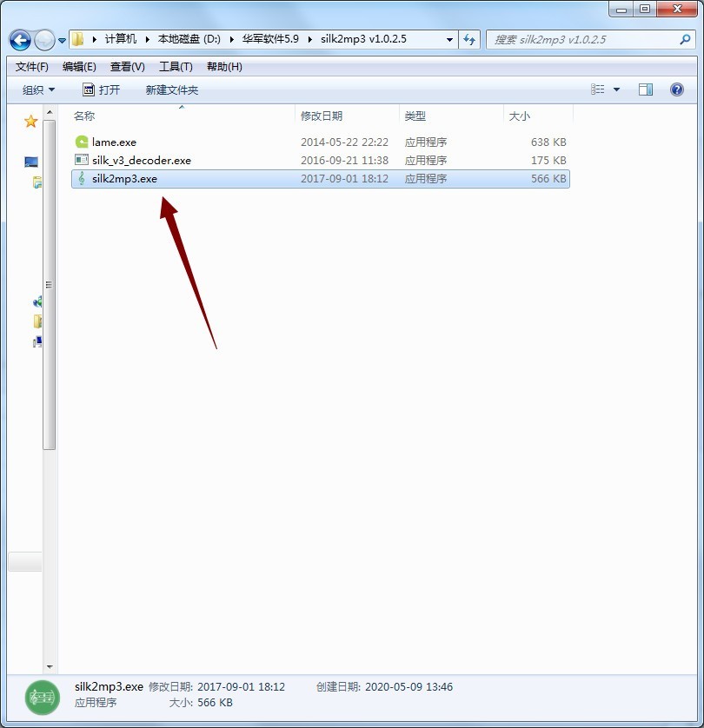This screenshot has height=728, width=704.
Task: Select the lame.exe file icon
Action: [82, 142]
